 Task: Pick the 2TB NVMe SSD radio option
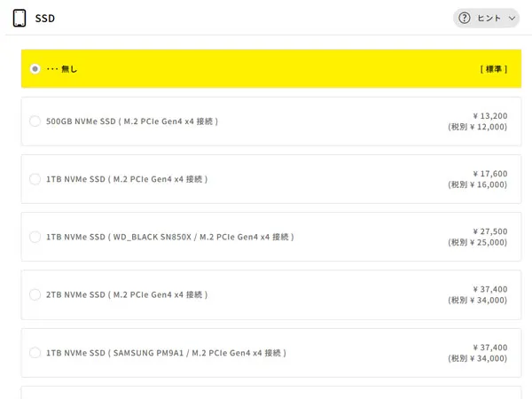pyautogui.click(x=35, y=294)
